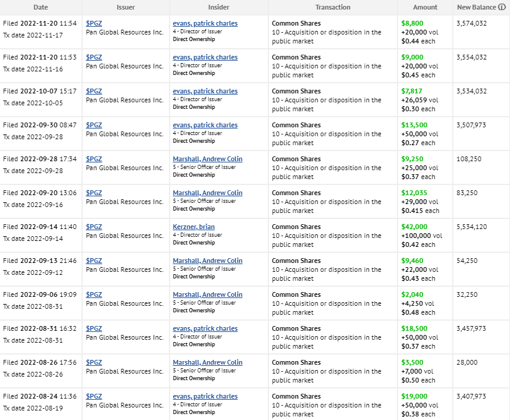
Task: Click the New Balance column header
Action: (477, 7)
